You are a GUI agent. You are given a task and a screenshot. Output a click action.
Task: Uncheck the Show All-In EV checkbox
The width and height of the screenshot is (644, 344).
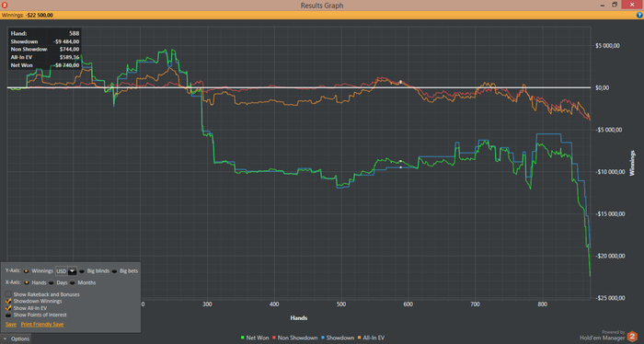pos(8,308)
